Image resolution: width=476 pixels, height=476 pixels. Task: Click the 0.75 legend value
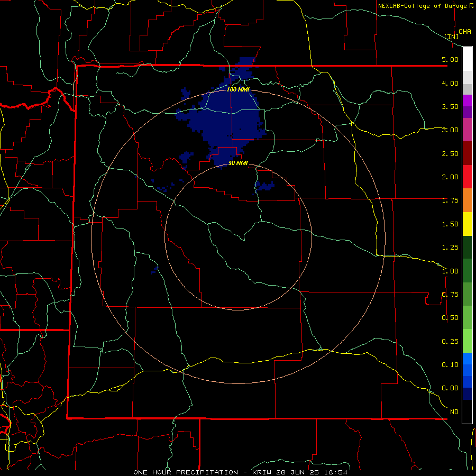pyautogui.click(x=450, y=295)
